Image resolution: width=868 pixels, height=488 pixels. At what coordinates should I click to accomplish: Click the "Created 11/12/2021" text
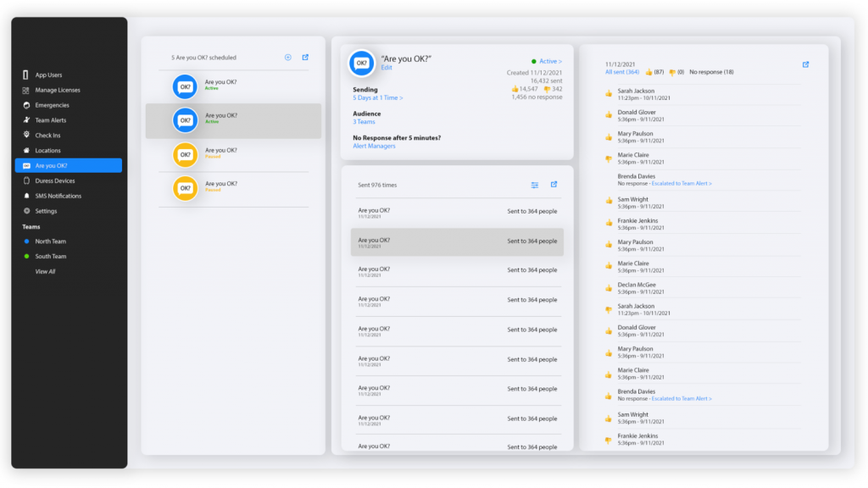534,73
